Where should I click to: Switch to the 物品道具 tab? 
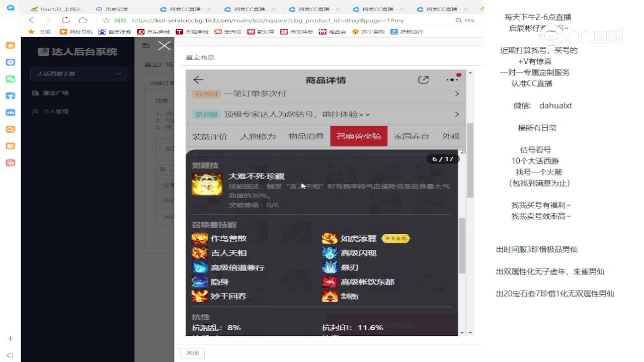[x=306, y=136]
